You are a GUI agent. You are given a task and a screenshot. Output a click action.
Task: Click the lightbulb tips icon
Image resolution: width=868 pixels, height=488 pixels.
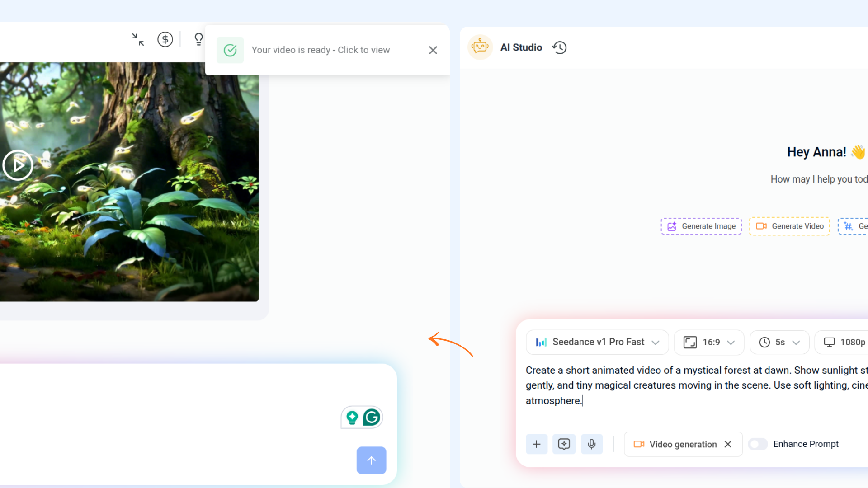pos(198,40)
